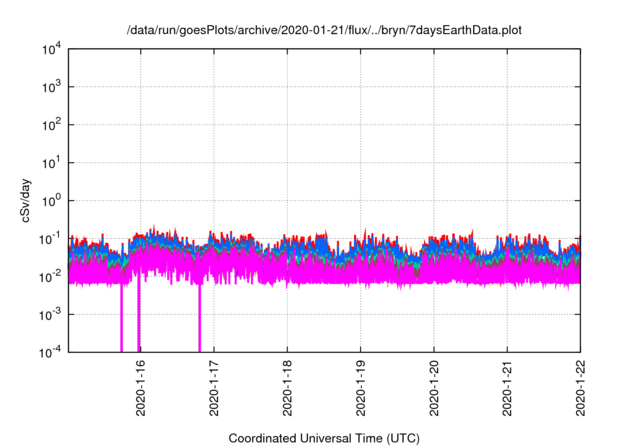Click the 10^-4 y-axis tick label
Viewport: 640px width, 448px height.
click(51, 352)
